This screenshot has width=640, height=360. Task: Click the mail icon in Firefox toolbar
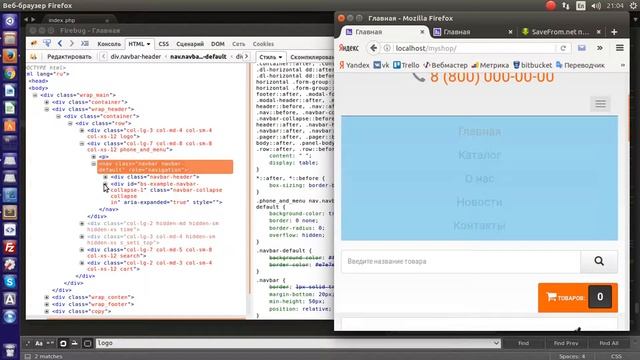tap(582, 48)
